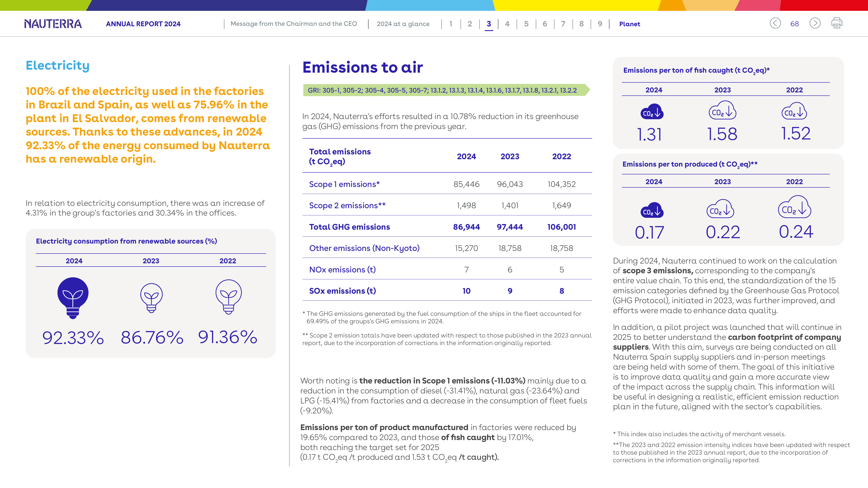Image resolution: width=868 pixels, height=488 pixels.
Task: Go to chapter 2 in navigation
Action: 470,24
